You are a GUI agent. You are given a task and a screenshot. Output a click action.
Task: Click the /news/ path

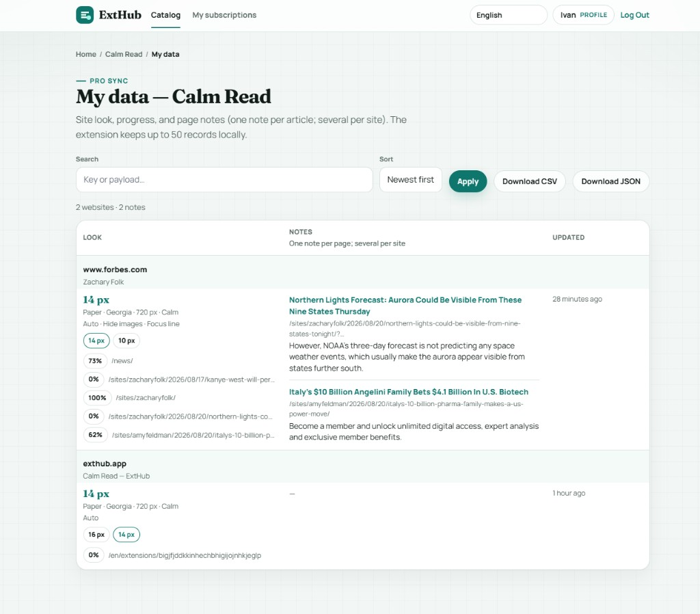click(x=122, y=360)
